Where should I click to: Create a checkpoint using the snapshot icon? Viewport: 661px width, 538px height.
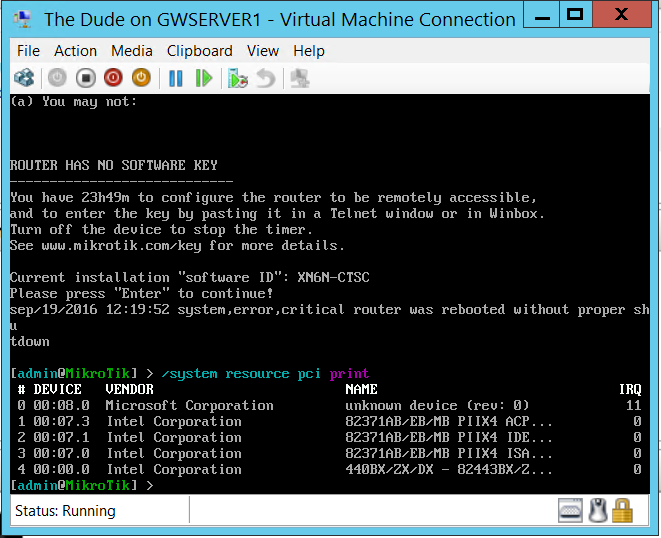238,78
